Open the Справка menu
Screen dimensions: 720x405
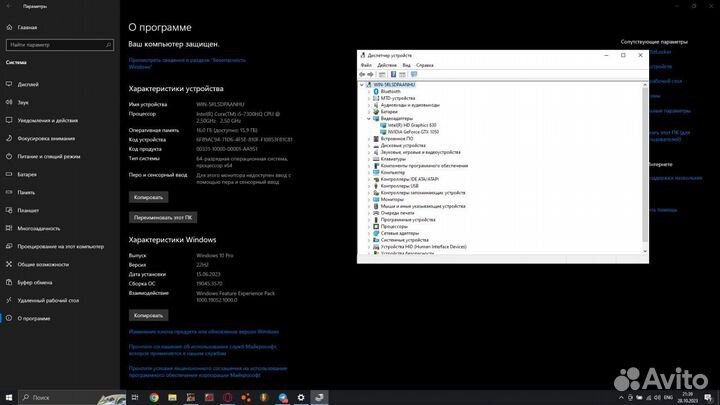tap(425, 65)
